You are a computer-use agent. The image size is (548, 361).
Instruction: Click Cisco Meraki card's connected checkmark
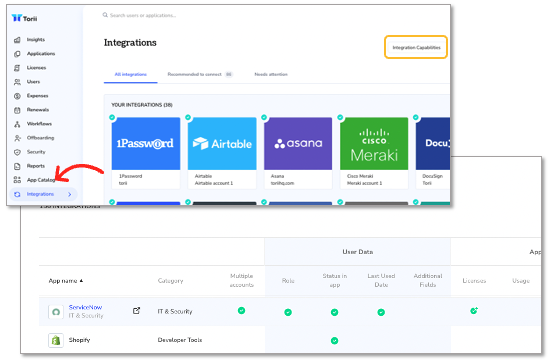click(x=340, y=117)
